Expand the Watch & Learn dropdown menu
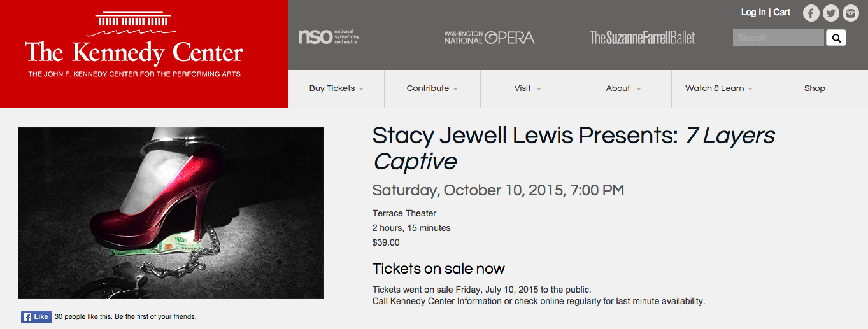 pos(719,88)
